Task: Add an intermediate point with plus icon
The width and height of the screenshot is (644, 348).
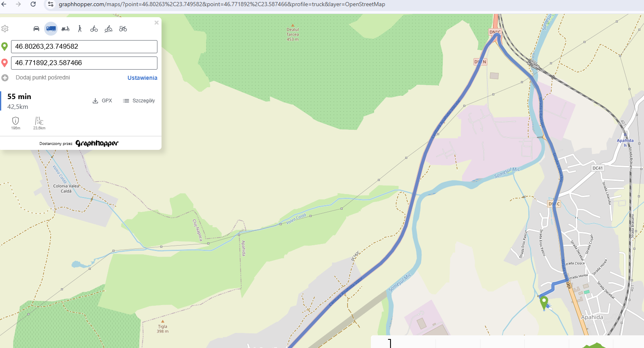Action: pyautogui.click(x=5, y=78)
